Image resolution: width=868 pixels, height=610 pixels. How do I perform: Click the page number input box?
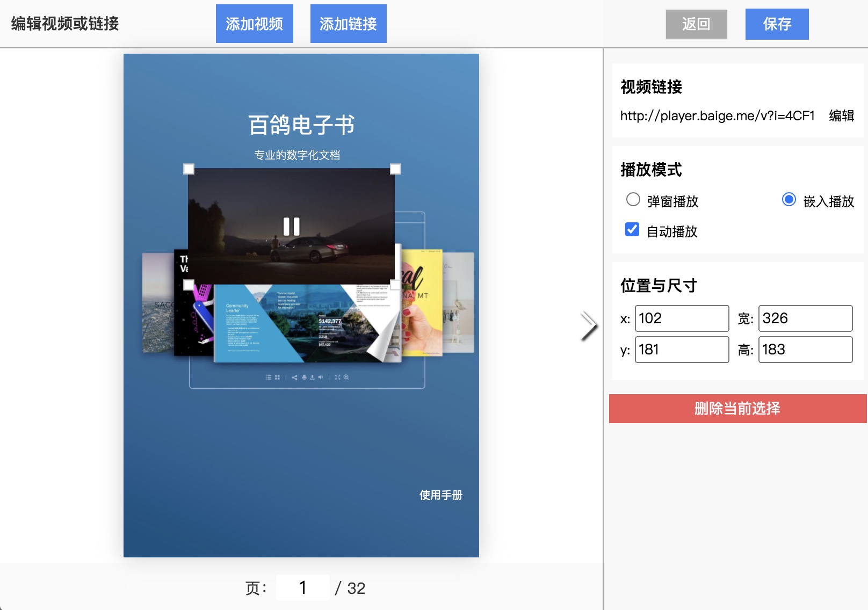pos(302,587)
